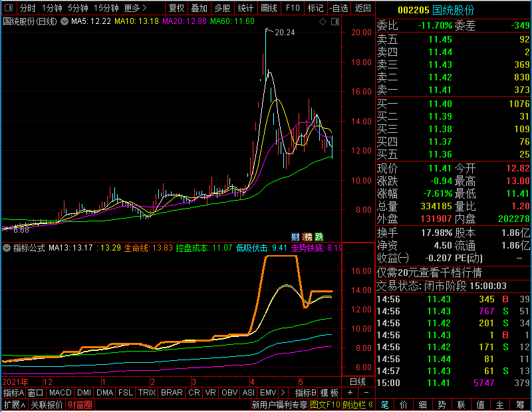
Task: Click the 窗口 button
Action: click(x=36, y=393)
